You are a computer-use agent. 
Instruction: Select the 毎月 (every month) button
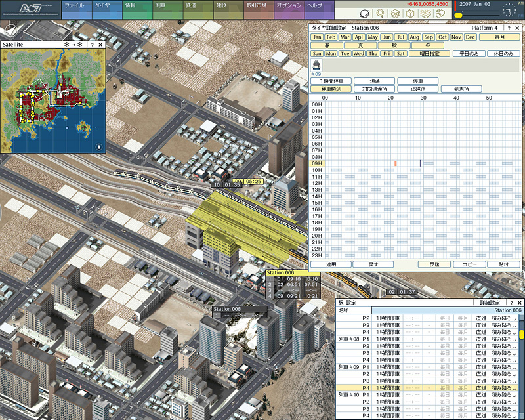[x=499, y=37]
